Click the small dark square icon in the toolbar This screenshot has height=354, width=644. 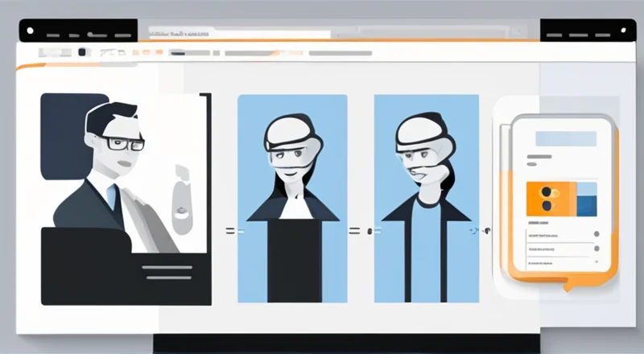[81, 52]
